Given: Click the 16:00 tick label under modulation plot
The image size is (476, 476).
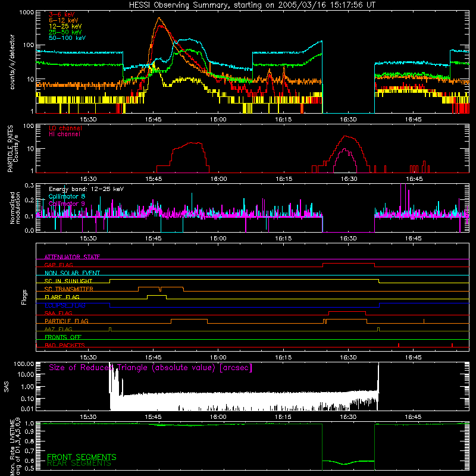Looking at the screenshot, I should point(218,239).
